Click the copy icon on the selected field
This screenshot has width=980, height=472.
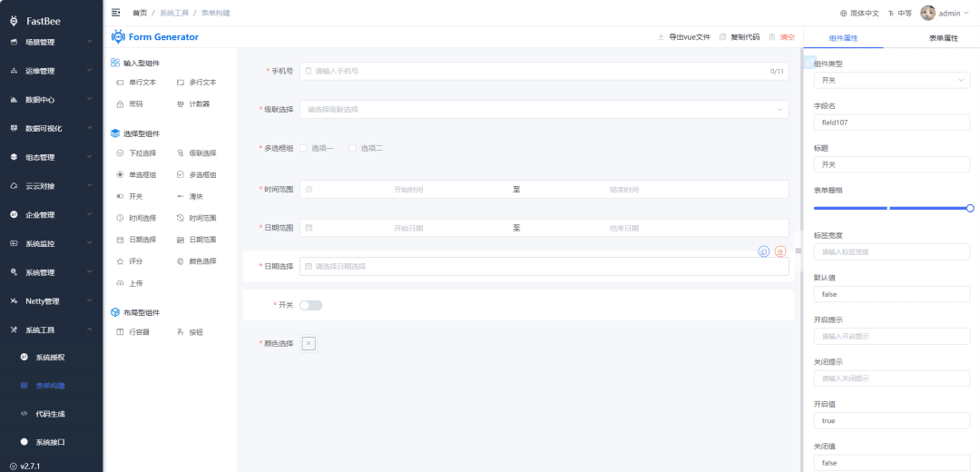[763, 251]
